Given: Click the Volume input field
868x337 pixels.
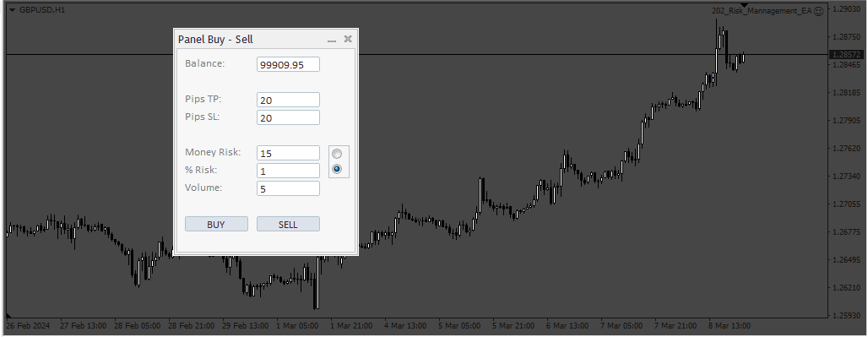Looking at the screenshot, I should (288, 188).
